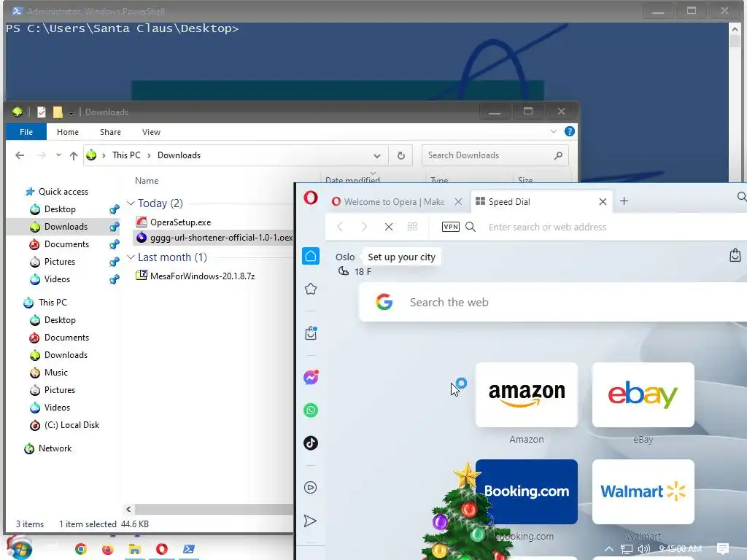Open the customize quick access toolbar dropdown
This screenshot has height=560, width=747.
click(71, 113)
